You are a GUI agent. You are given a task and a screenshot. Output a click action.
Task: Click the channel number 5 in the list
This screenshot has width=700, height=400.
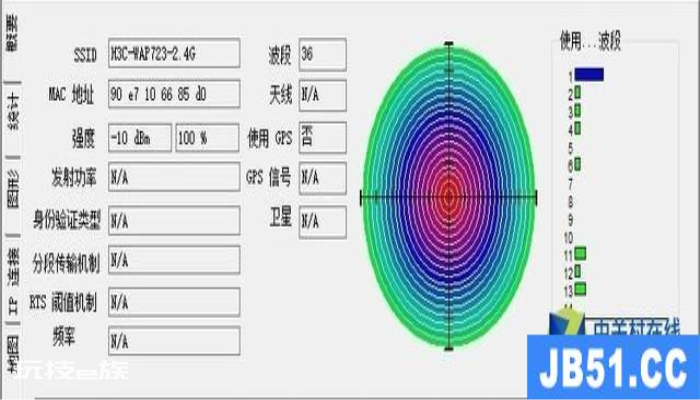(x=570, y=148)
